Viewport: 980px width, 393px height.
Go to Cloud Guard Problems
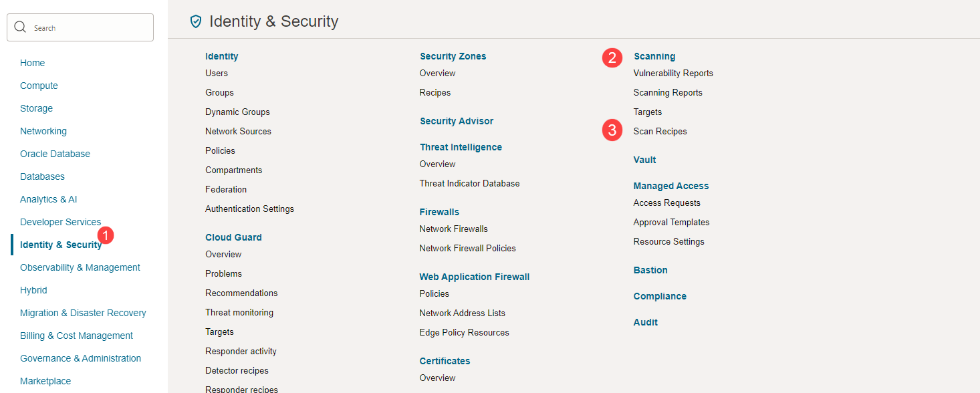pos(223,273)
